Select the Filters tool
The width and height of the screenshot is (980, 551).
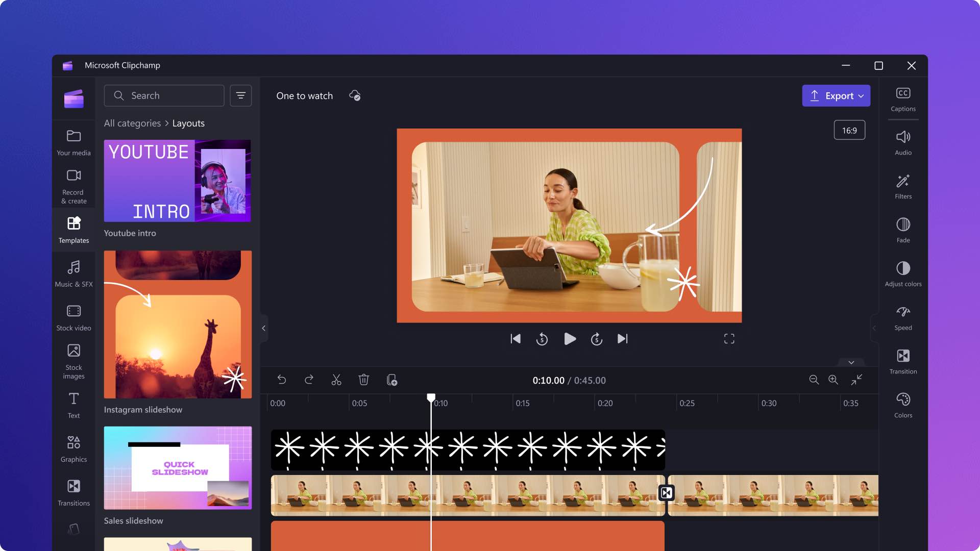pyautogui.click(x=903, y=187)
